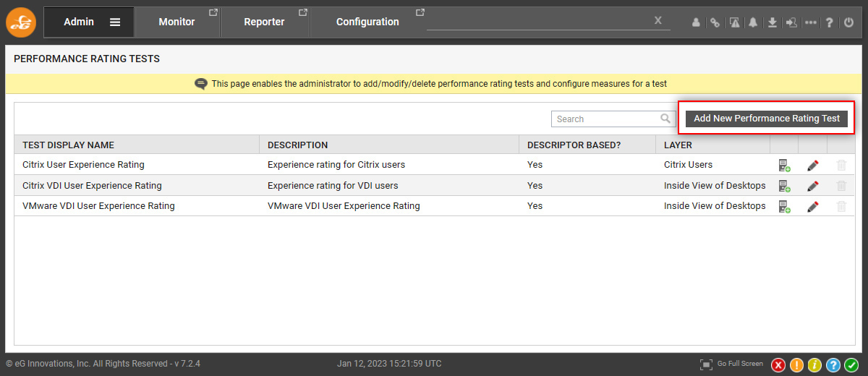Open the Reporter tab

[x=264, y=22]
